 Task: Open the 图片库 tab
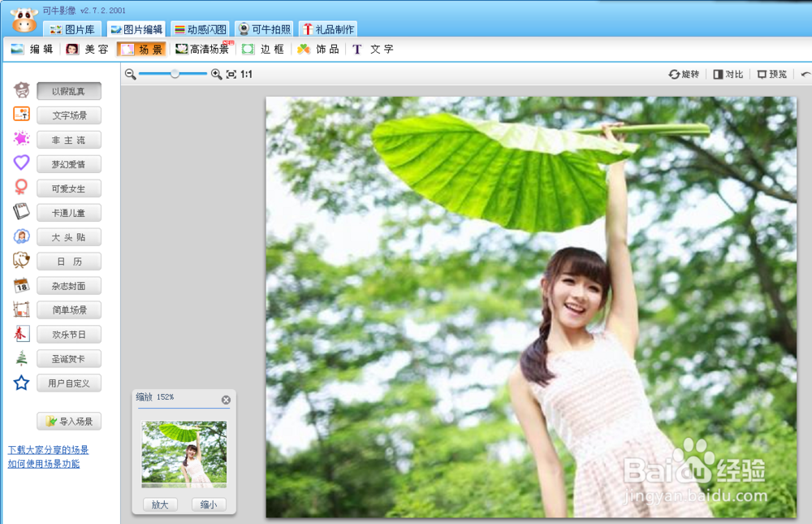pos(71,29)
